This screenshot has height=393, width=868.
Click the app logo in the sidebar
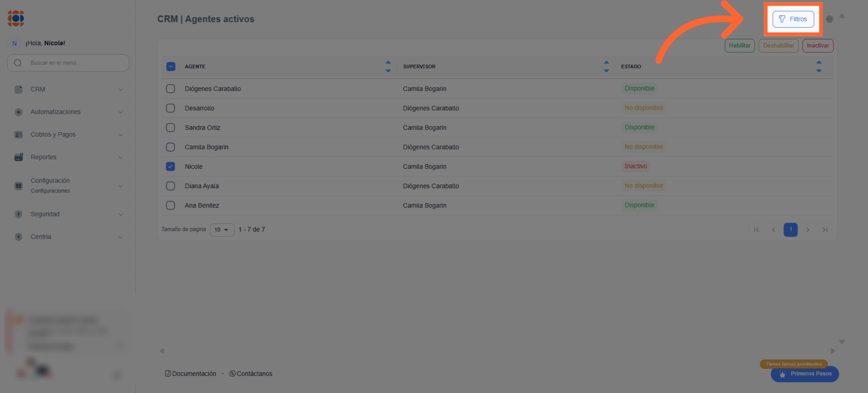(16, 18)
